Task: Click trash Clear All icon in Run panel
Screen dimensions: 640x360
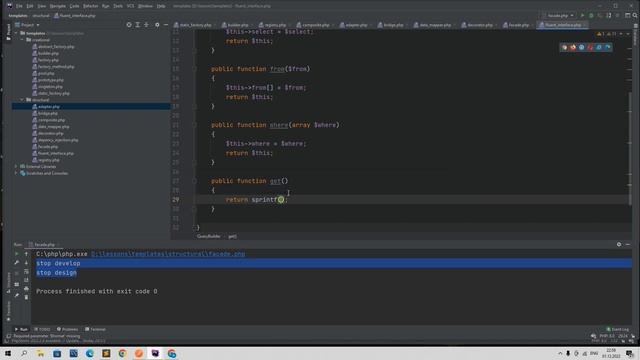Action: pyautogui.click(x=26, y=297)
